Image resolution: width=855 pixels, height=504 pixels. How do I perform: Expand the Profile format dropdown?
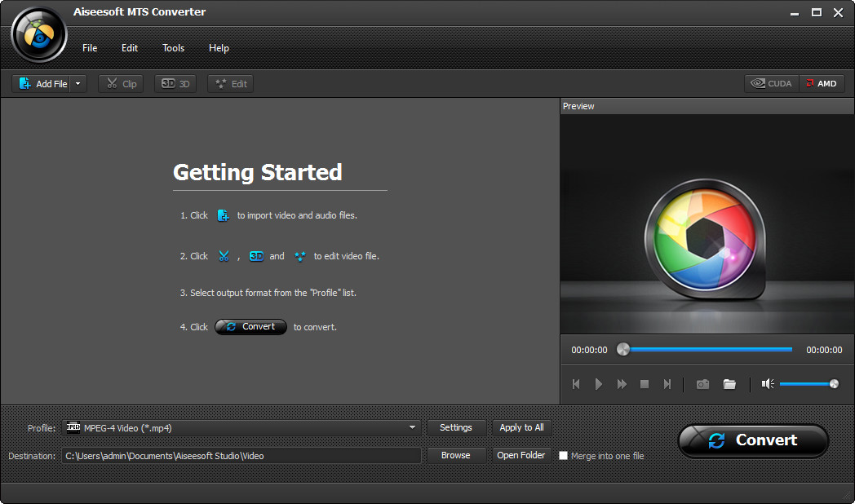(x=413, y=427)
